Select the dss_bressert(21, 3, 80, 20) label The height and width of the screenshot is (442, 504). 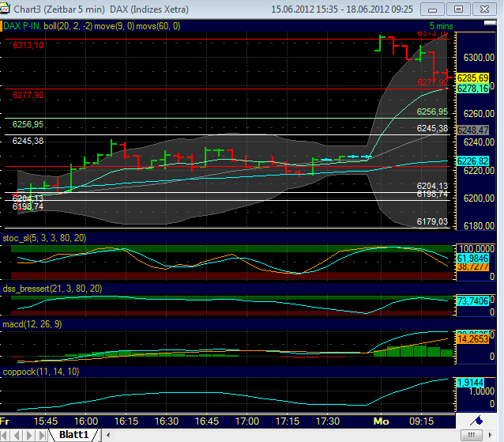coord(52,289)
